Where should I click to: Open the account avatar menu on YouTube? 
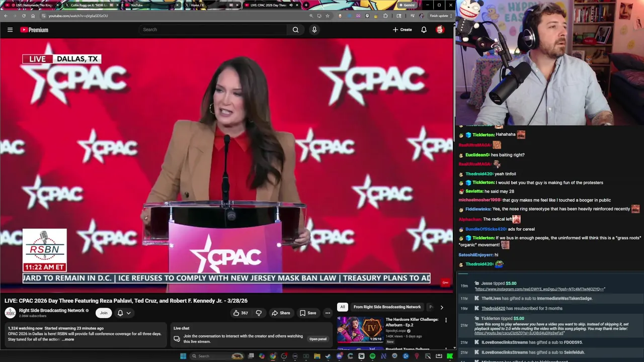pos(440,30)
